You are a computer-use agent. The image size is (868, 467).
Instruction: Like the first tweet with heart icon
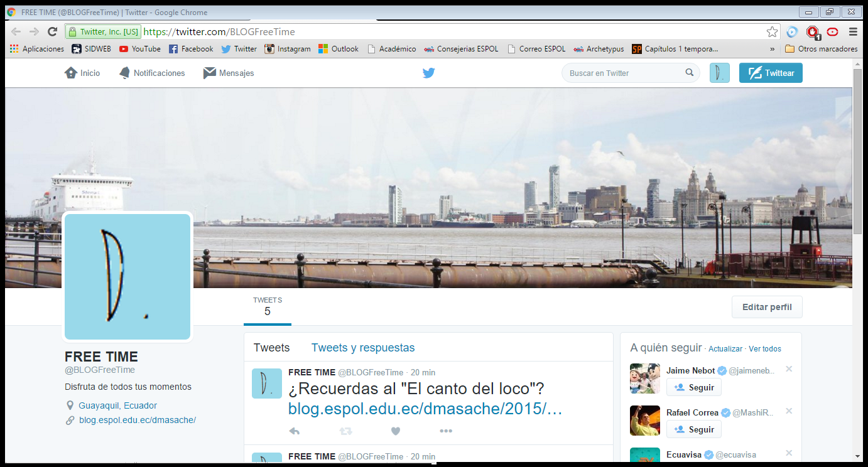(396, 431)
